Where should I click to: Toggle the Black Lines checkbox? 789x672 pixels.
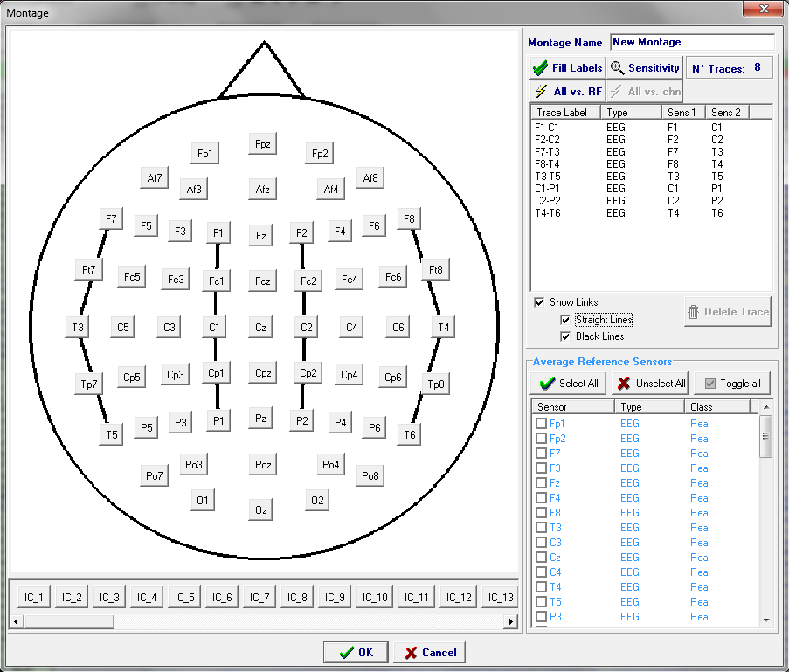click(565, 336)
